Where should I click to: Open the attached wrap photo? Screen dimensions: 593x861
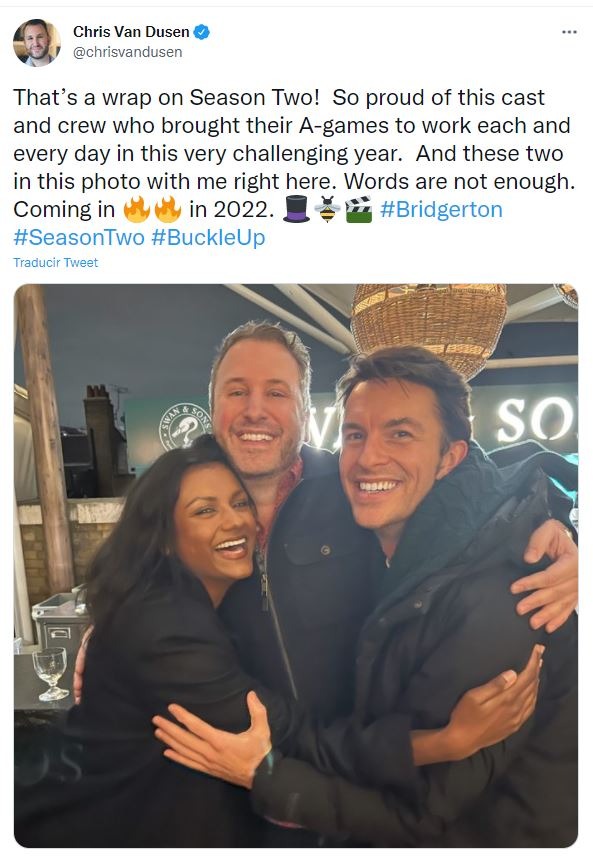pos(296,566)
